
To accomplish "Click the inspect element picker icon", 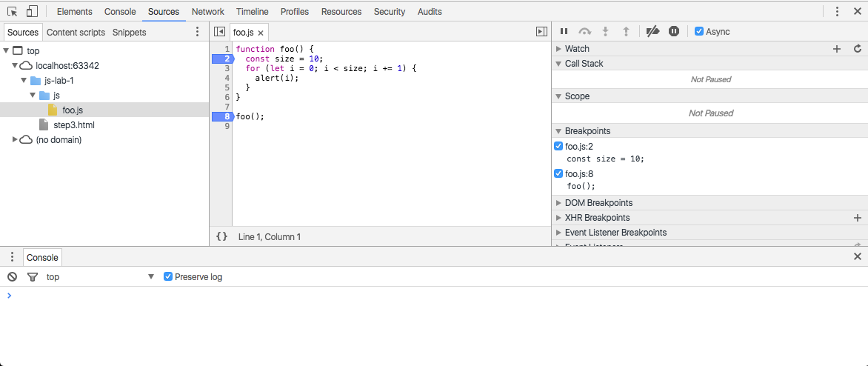I will pyautogui.click(x=13, y=12).
